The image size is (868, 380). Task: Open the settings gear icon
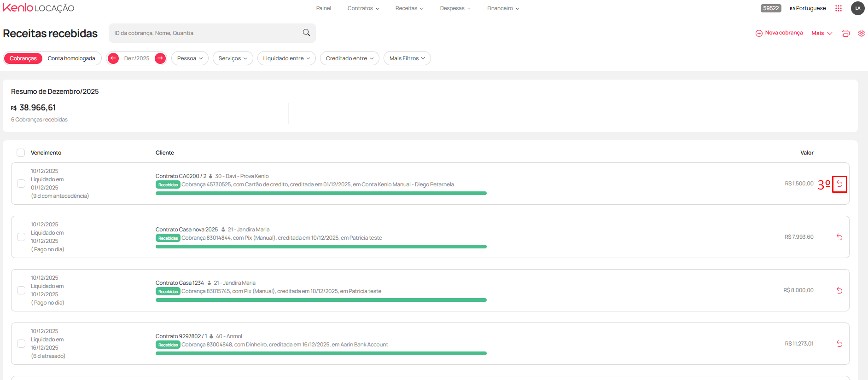pyautogui.click(x=861, y=33)
